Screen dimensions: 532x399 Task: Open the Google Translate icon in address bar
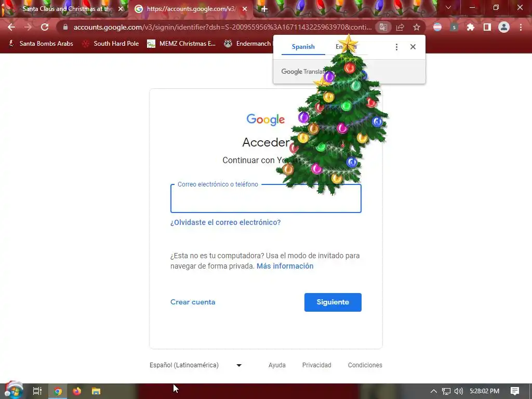pyautogui.click(x=383, y=27)
